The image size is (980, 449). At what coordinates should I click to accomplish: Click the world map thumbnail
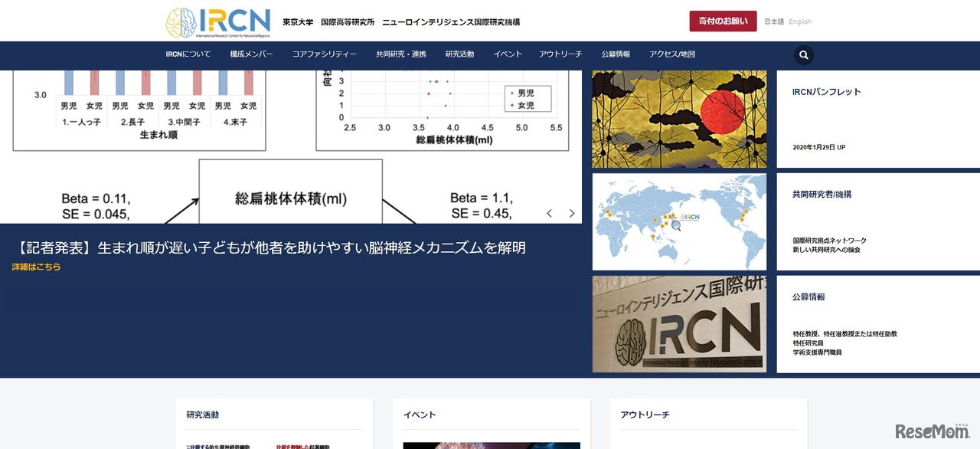(678, 221)
